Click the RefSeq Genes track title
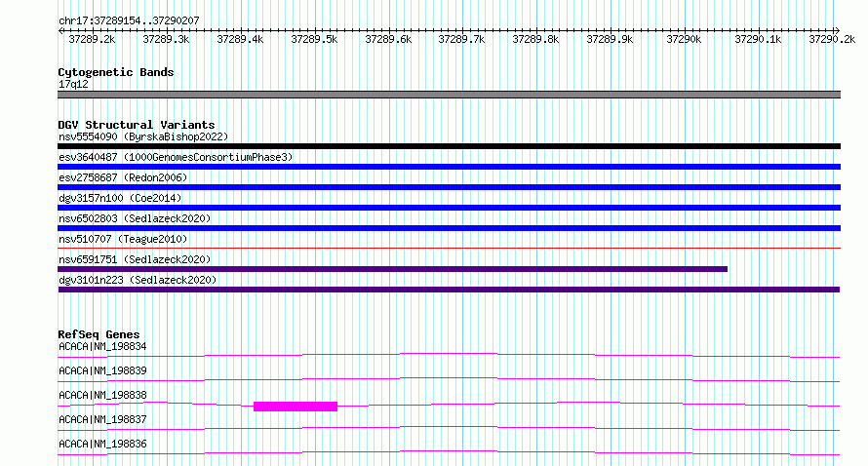 click(x=99, y=334)
